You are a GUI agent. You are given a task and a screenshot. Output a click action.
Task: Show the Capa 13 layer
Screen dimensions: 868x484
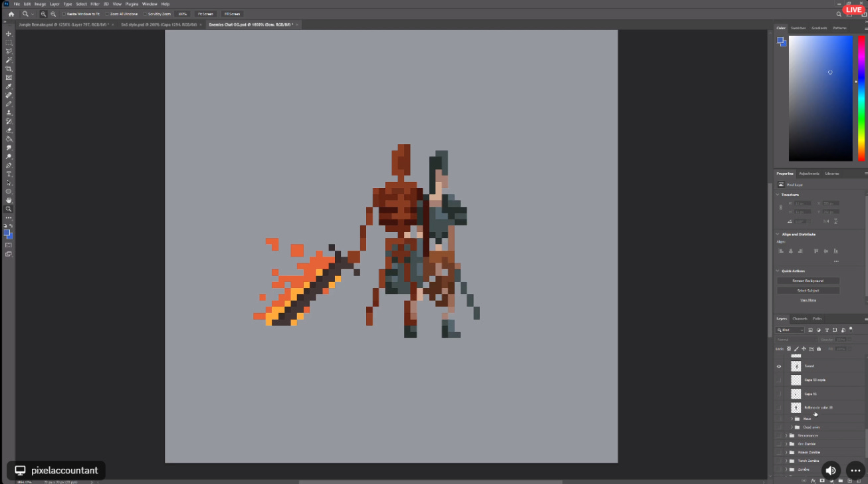[779, 394]
